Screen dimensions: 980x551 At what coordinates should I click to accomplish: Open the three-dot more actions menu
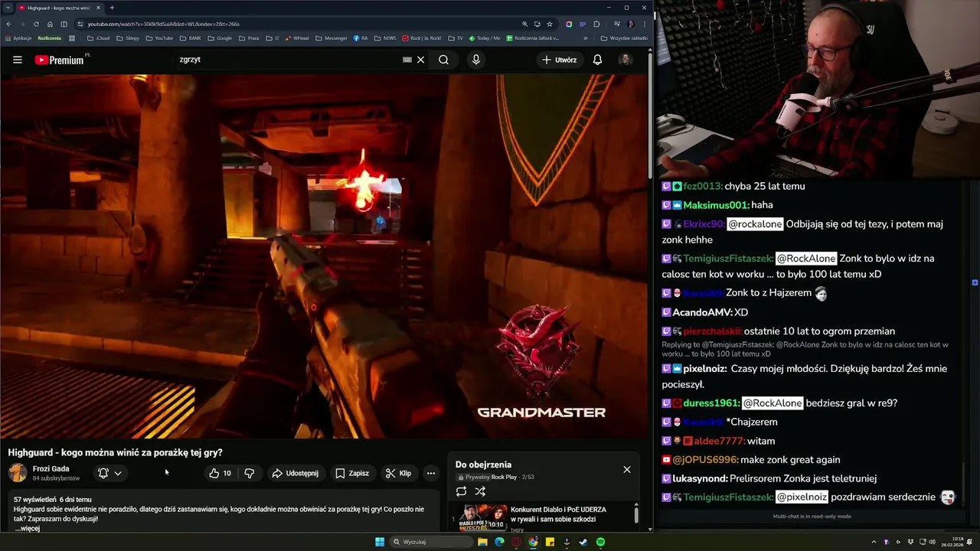click(431, 473)
